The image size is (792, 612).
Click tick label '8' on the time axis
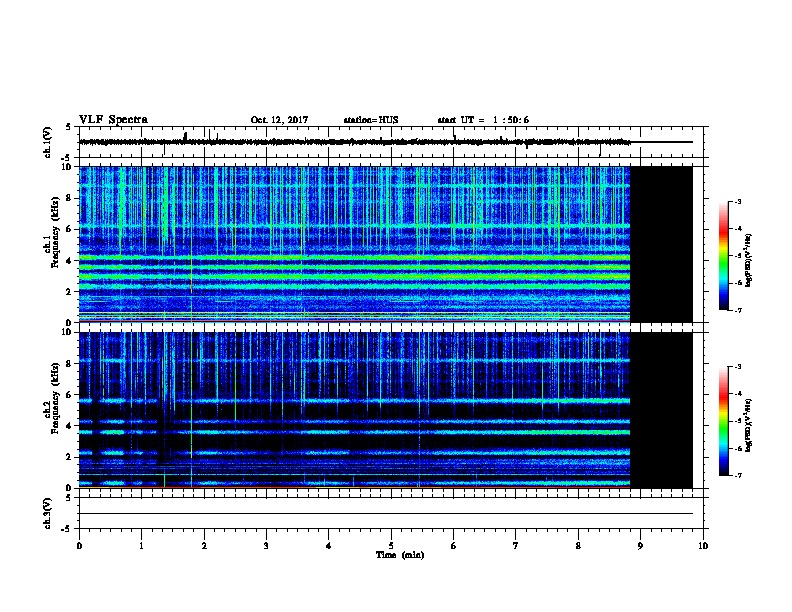click(578, 546)
